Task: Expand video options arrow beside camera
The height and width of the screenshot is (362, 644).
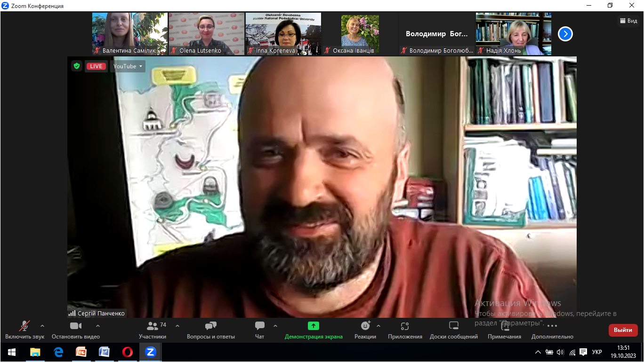Action: point(98,326)
